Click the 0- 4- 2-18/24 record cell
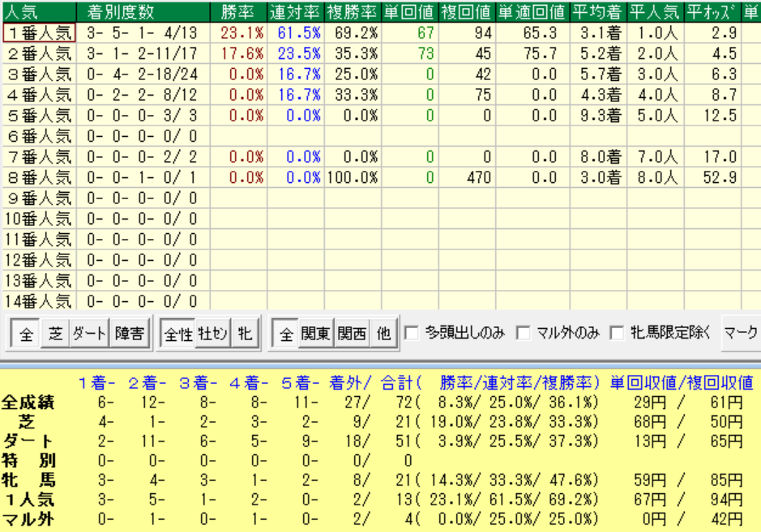Screen dimensions: 761x532 pos(142,74)
